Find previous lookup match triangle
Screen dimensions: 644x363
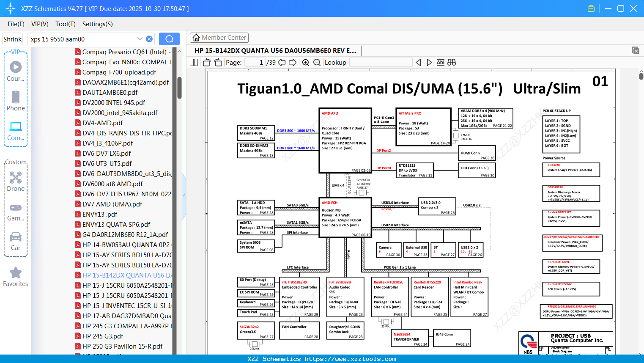point(418,63)
